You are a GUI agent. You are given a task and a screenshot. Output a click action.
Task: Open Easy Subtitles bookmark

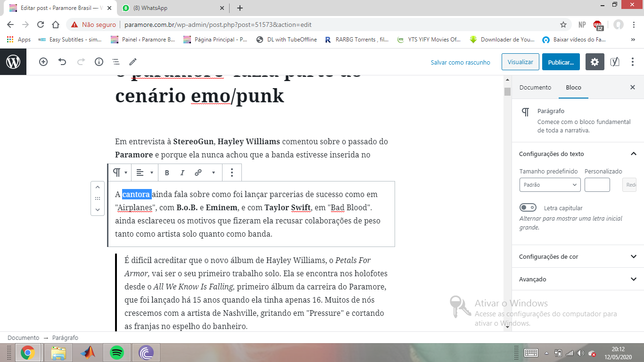(70, 40)
